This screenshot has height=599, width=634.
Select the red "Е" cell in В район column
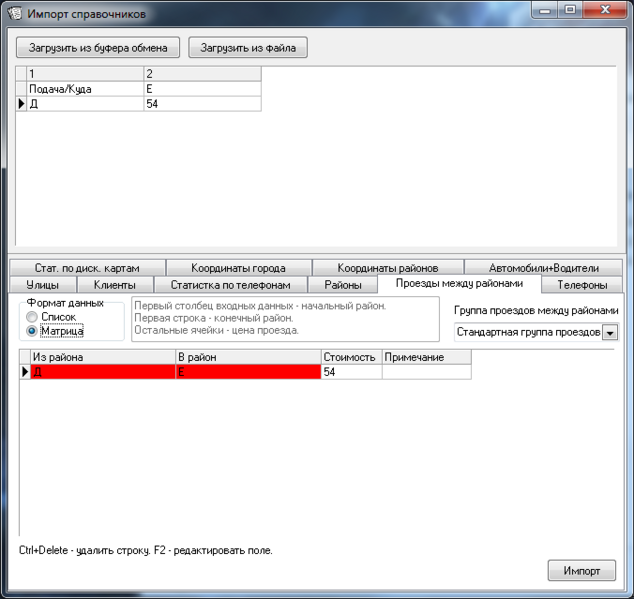coord(249,372)
